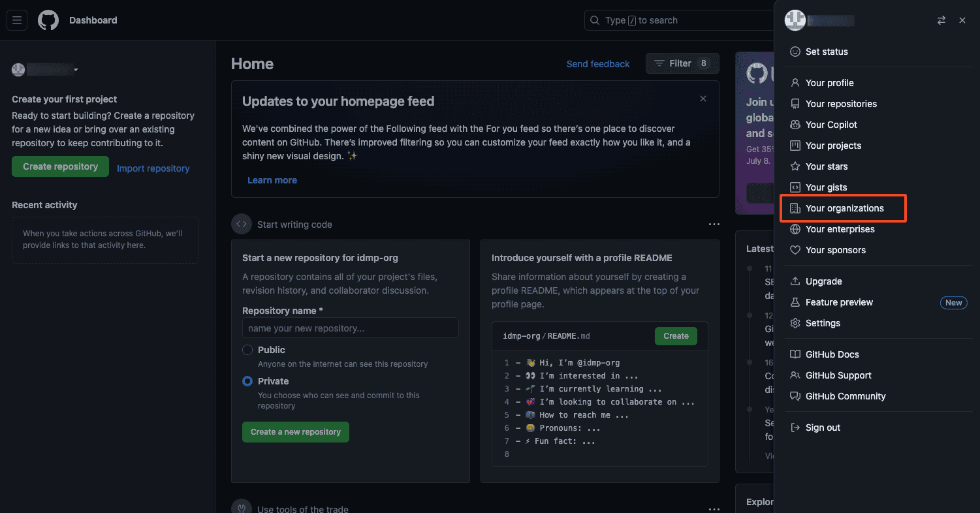Screen dimensions: 980x513
Task: Open the feed Filter dropdown
Action: pos(682,63)
